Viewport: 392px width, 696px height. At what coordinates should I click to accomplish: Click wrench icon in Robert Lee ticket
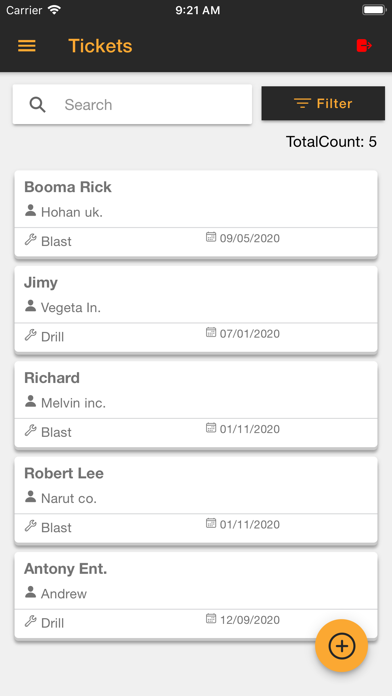tap(30, 526)
